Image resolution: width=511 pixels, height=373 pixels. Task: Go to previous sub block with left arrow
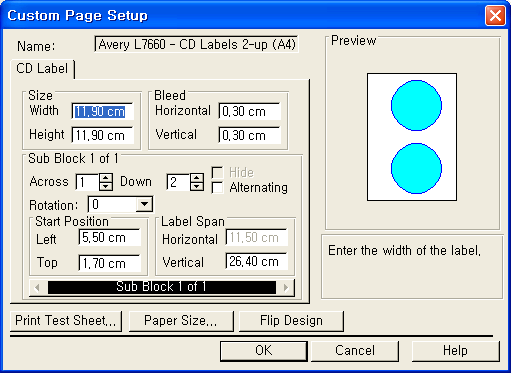point(37,288)
